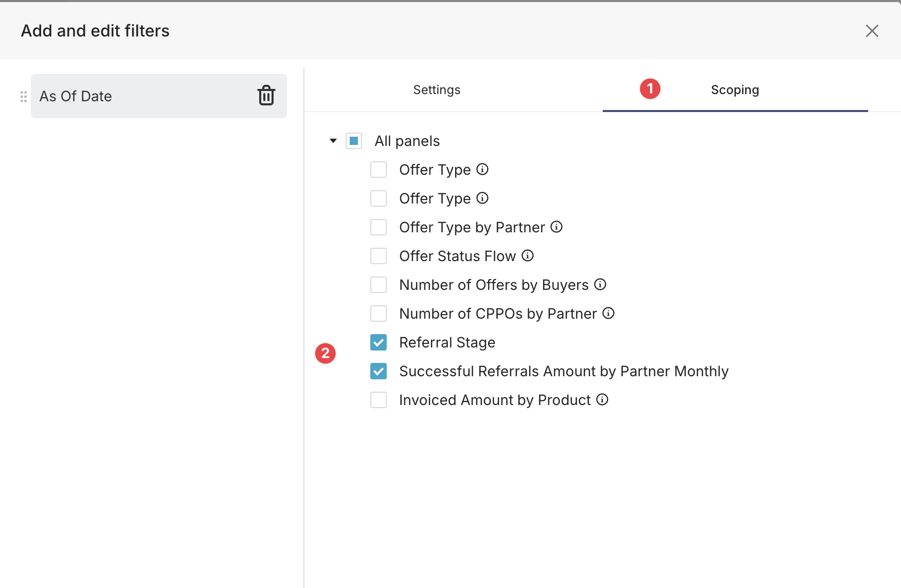Click the drag handle beside As Of Date
This screenshot has width=901, height=588.
pyautogui.click(x=24, y=97)
